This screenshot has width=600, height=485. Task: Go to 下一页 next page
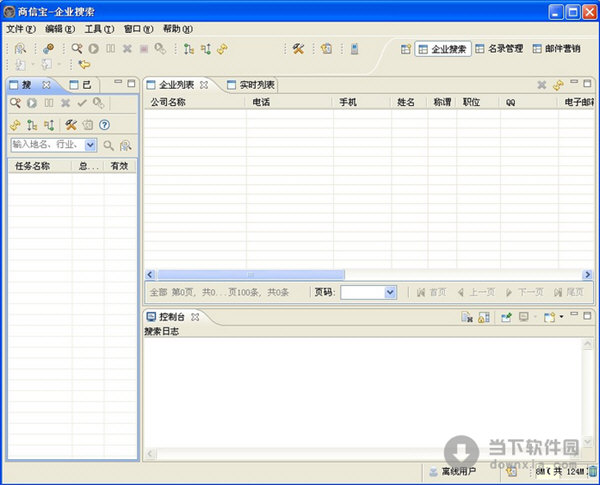click(x=525, y=292)
